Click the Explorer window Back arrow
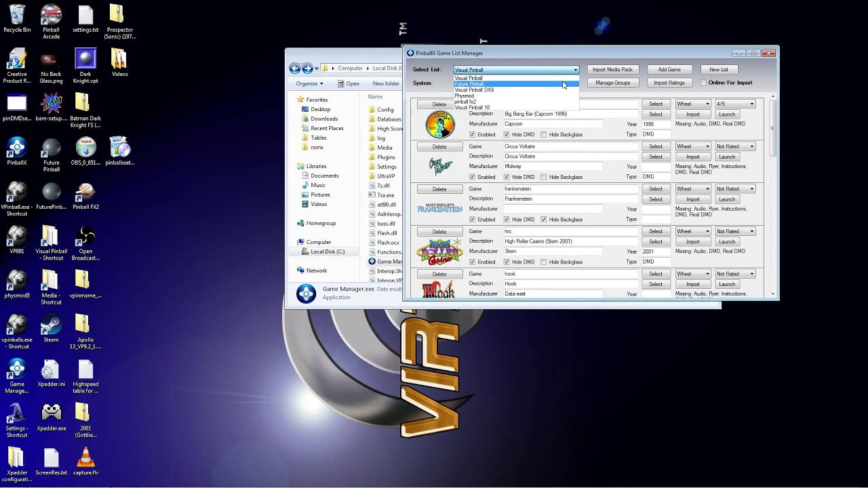 click(x=294, y=68)
